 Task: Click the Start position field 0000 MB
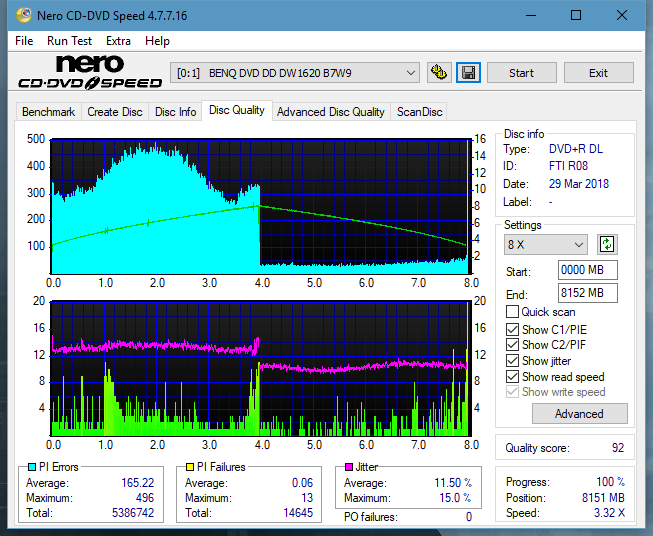coord(587,270)
